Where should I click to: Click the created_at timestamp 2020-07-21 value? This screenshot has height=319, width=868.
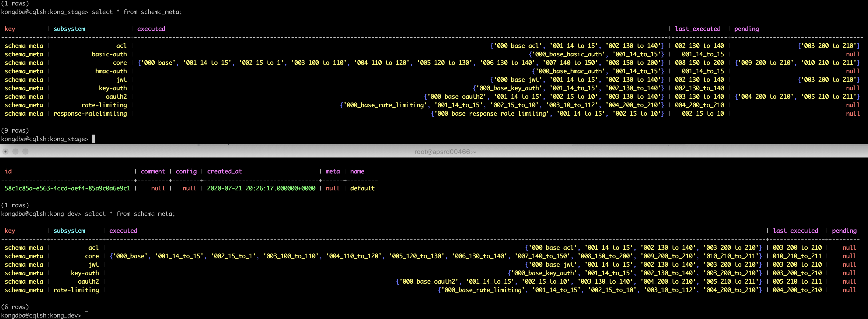[261, 188]
